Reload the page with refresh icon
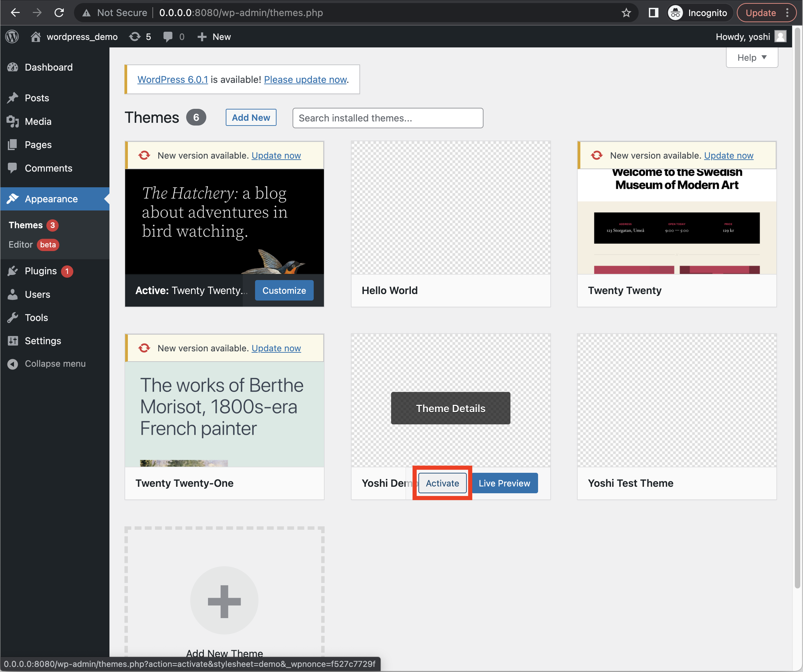 [x=59, y=13]
